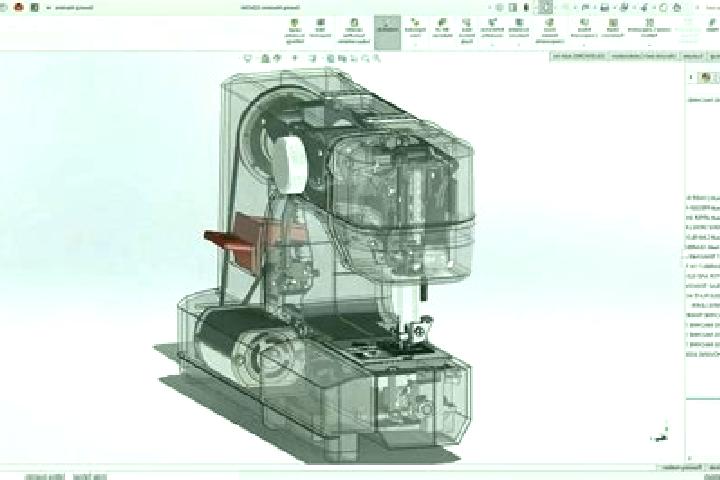This screenshot has height=480, width=720.
Task: Select the widest CommandManager tab below ribbon
Action: pyautogui.click(x=645, y=56)
